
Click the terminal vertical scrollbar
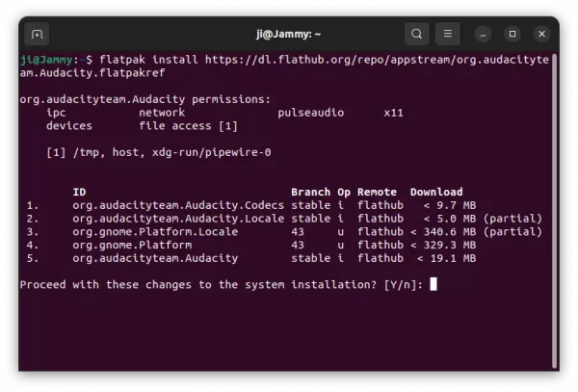[x=554, y=210]
